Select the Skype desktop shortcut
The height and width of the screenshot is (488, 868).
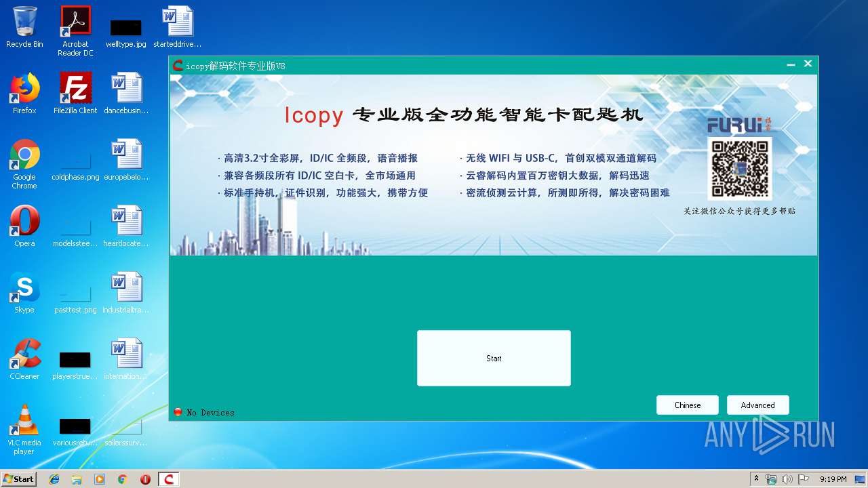click(x=24, y=293)
